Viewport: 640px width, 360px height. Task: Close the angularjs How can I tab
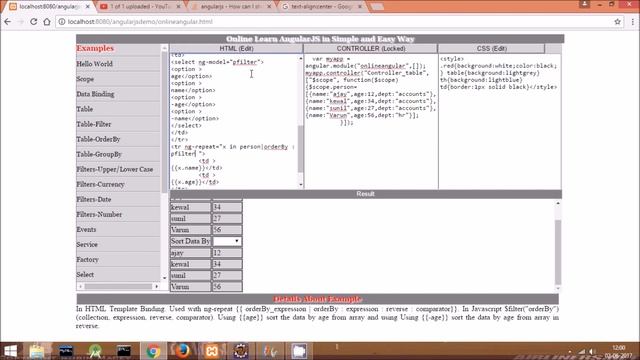click(269, 7)
